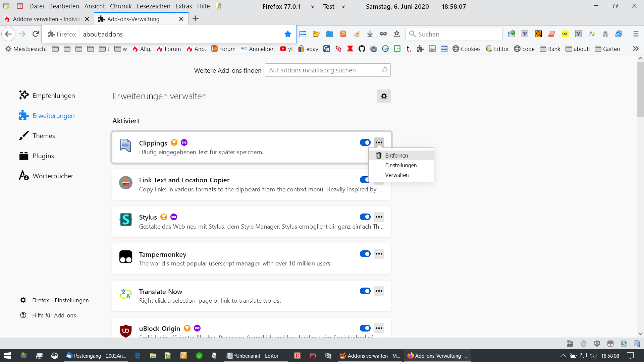Click the uBlock Origin shield icon
This screenshot has width=644, height=362.
pos(126,330)
